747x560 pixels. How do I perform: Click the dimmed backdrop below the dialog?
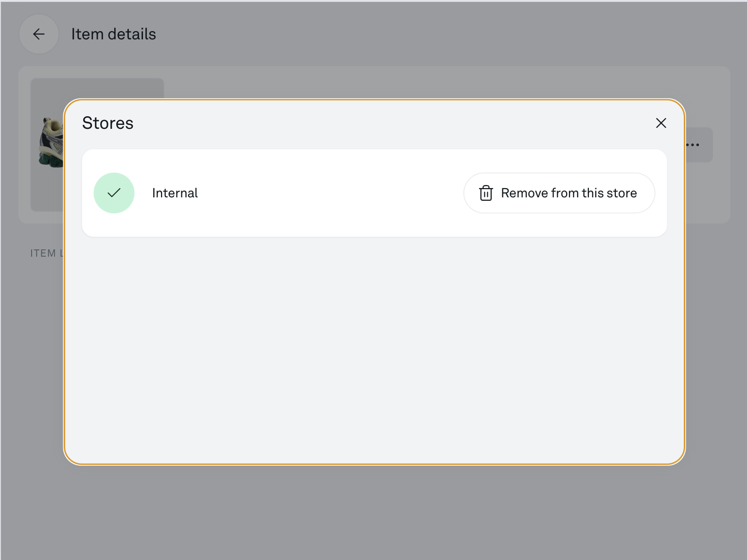point(373,510)
